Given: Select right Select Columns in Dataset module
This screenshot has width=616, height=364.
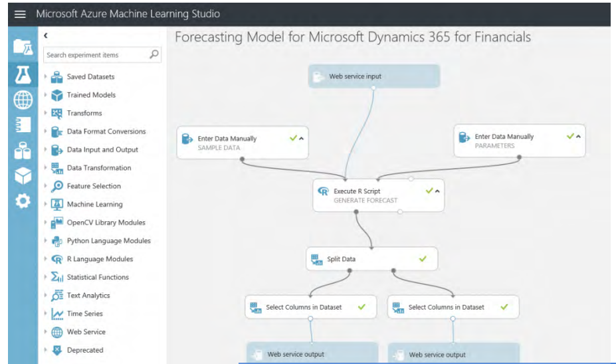Looking at the screenshot, I should (453, 307).
